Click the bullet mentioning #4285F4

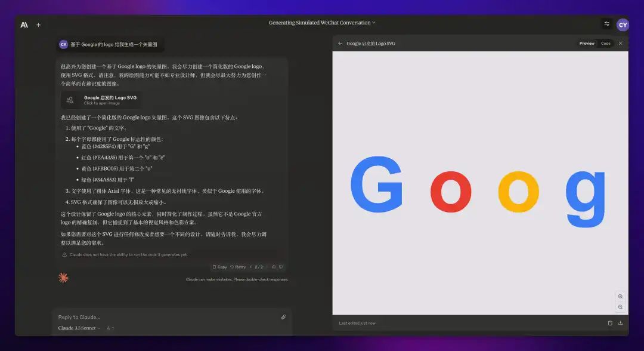(116, 146)
